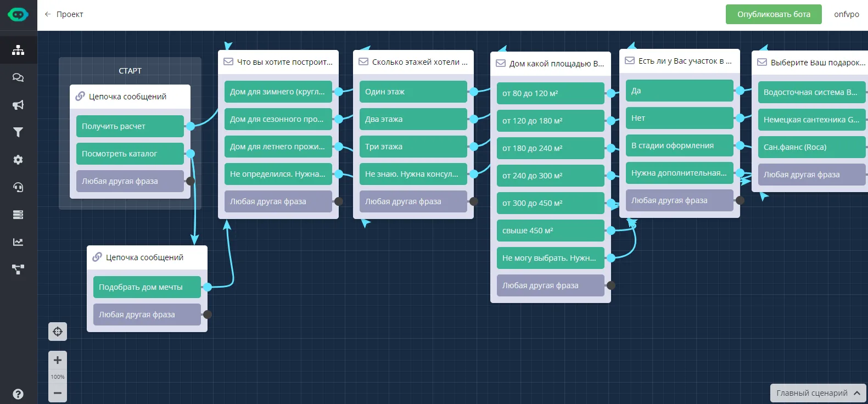Select от 180 до 240 м² option

click(551, 148)
